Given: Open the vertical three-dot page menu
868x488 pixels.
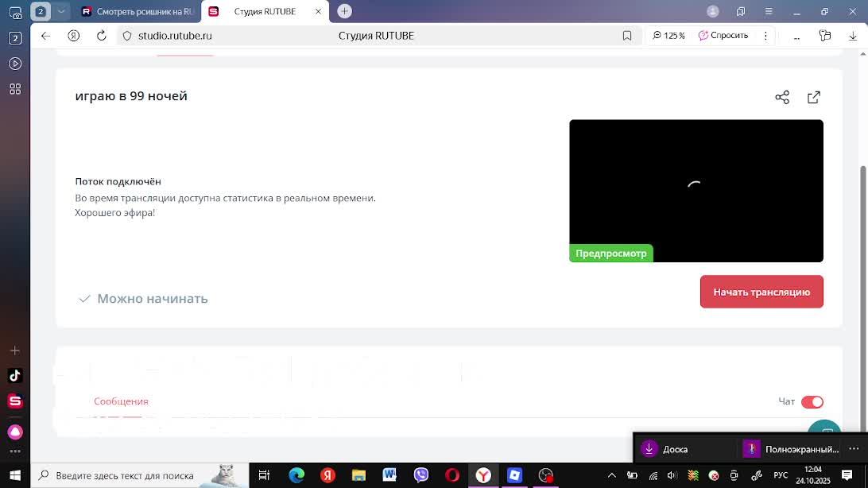Looking at the screenshot, I should coord(765,36).
